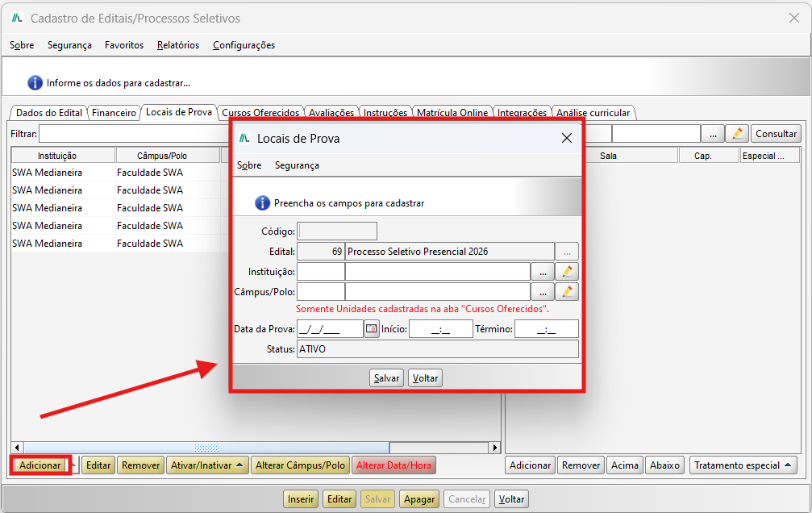
Task: Switch to the Financeiro tab
Action: (x=114, y=112)
